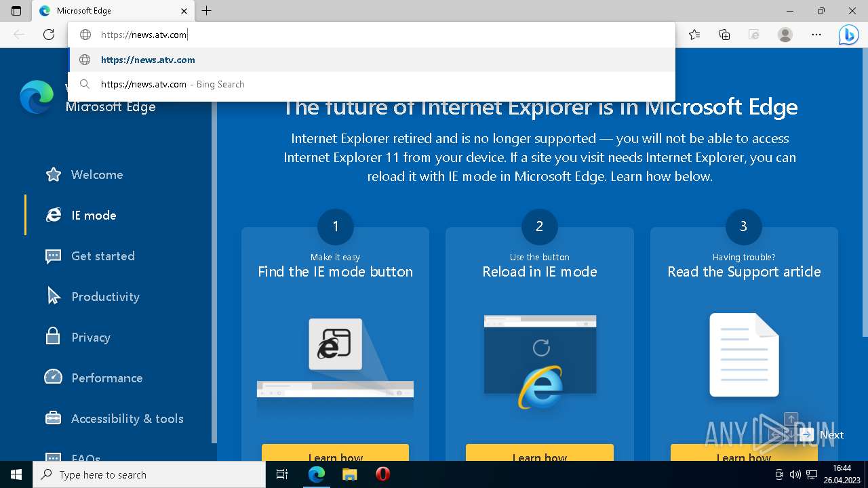The height and width of the screenshot is (488, 868).
Task: Open the Bing chat sidebar button
Action: (x=849, y=35)
